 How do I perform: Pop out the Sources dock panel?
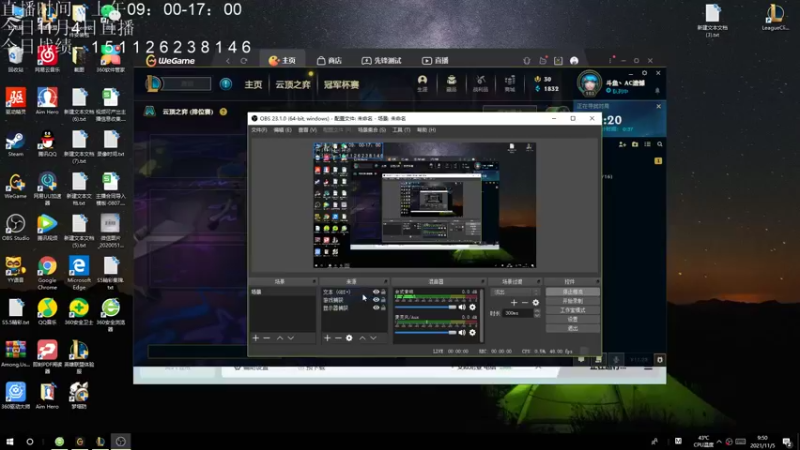coord(385,281)
